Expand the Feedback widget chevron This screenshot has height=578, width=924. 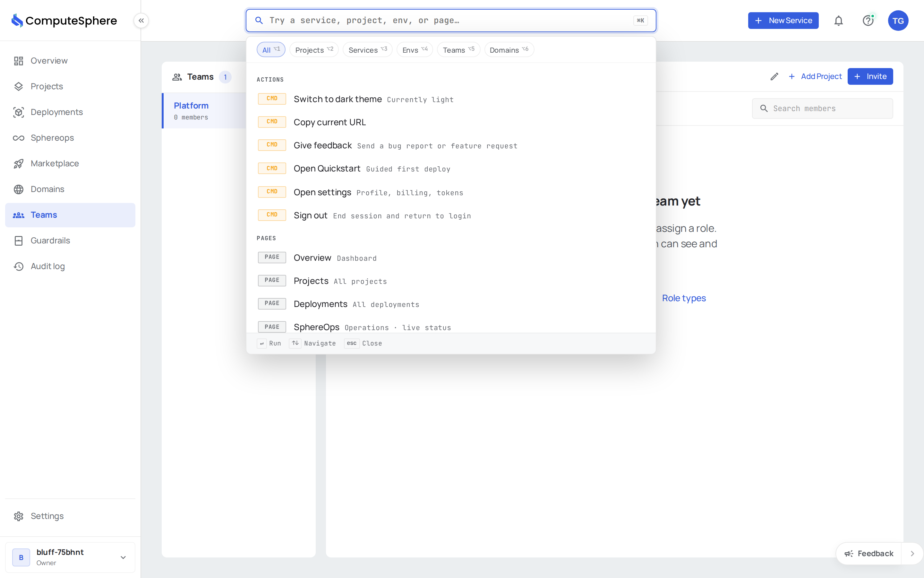912,554
